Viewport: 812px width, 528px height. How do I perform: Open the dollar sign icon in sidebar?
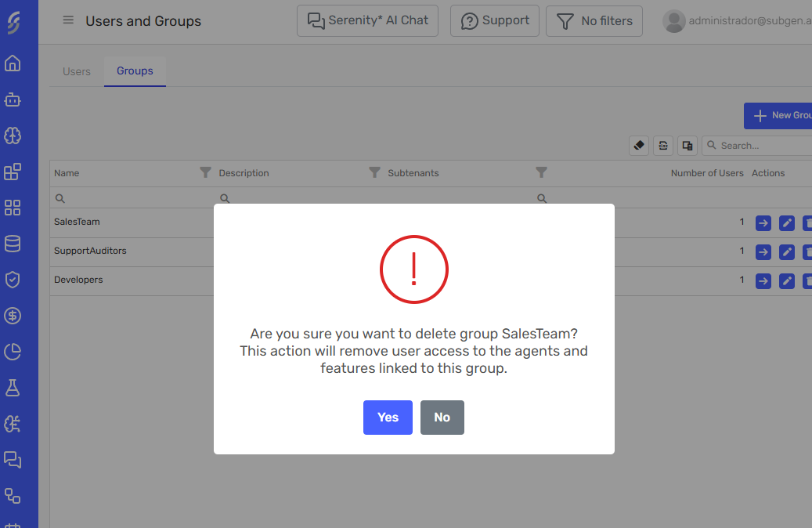pos(13,316)
